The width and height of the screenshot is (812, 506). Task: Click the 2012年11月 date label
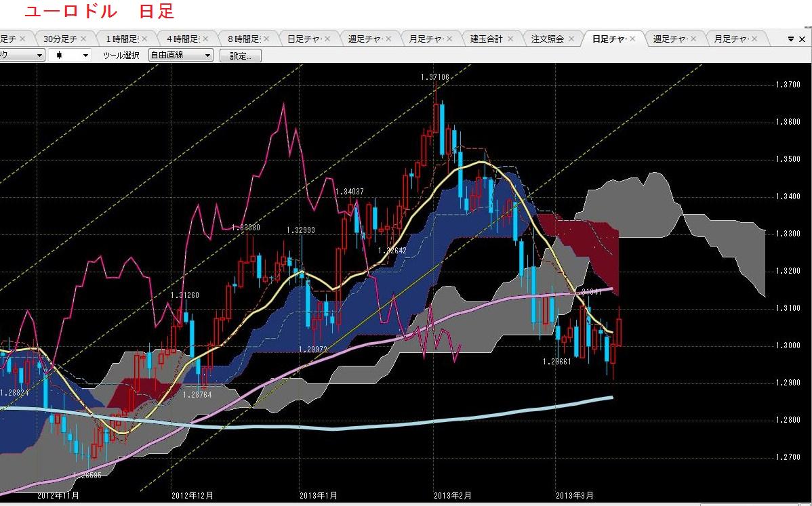click(x=58, y=496)
